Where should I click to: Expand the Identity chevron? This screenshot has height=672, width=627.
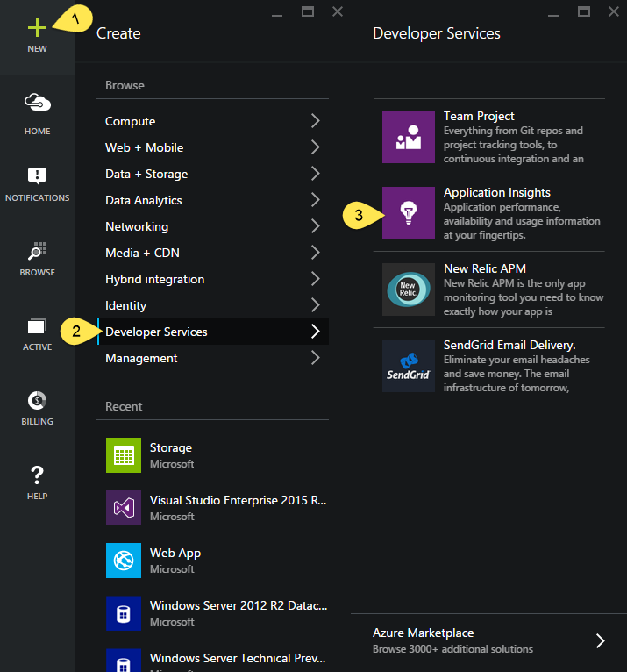[x=316, y=305]
